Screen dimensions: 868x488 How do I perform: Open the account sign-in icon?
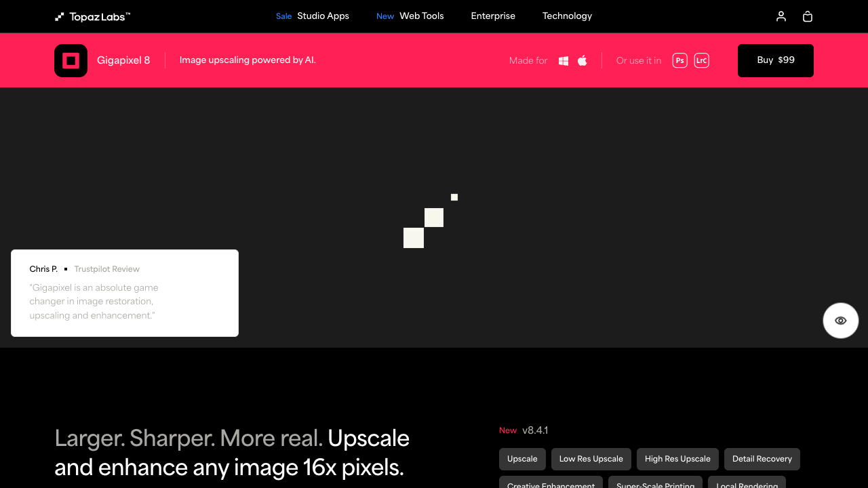coord(781,16)
